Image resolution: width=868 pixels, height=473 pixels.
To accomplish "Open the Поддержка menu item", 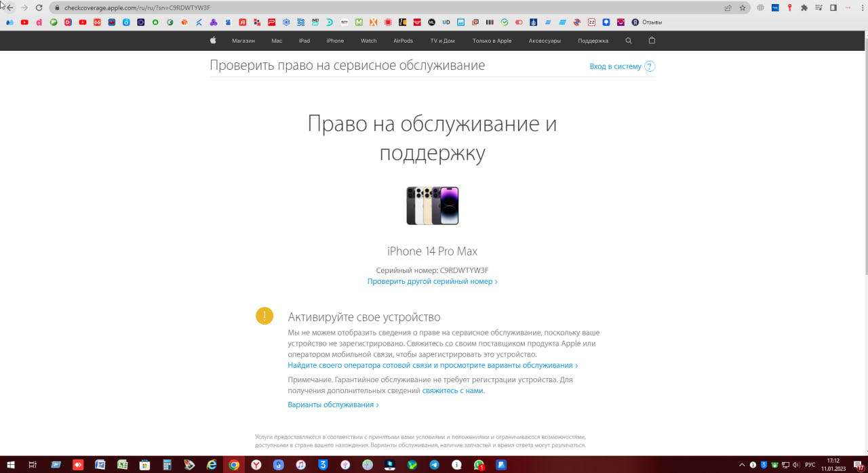I will coord(593,41).
